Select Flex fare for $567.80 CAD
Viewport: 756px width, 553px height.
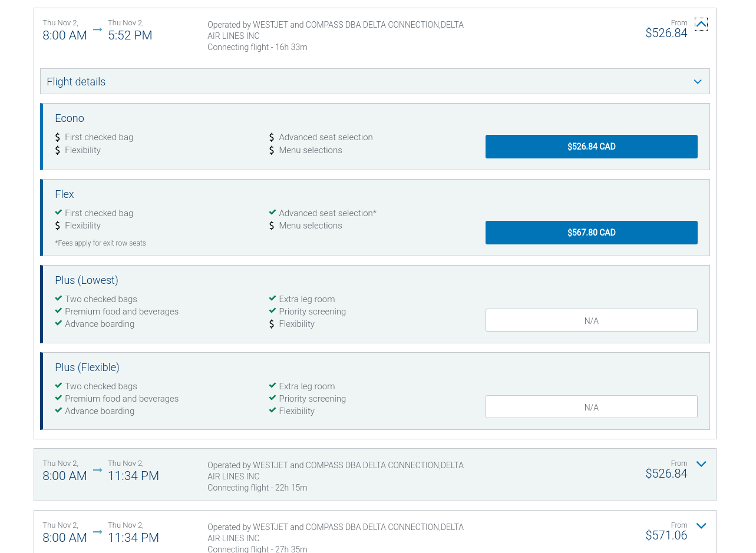click(592, 233)
